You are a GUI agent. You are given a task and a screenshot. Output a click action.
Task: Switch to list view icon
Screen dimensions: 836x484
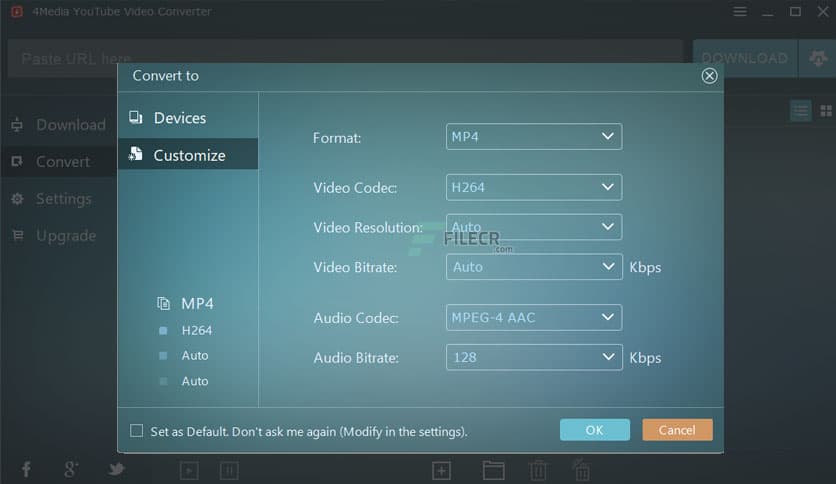click(x=800, y=111)
